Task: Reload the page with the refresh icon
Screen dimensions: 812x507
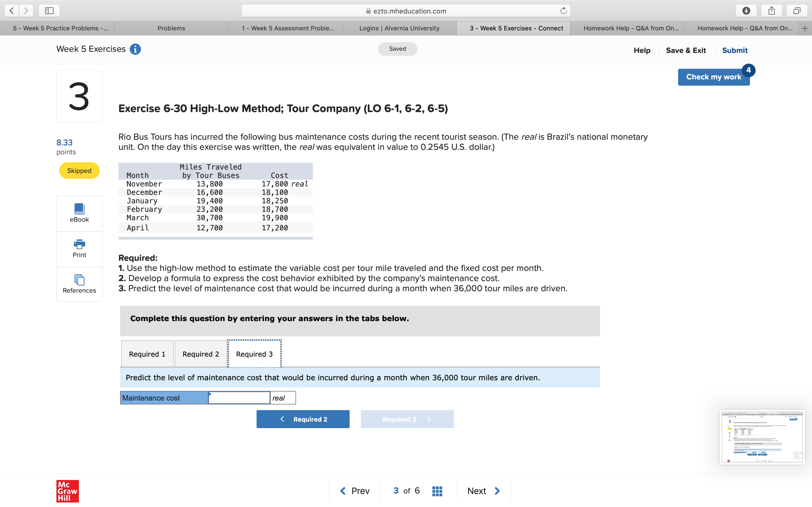Action: [x=563, y=10]
